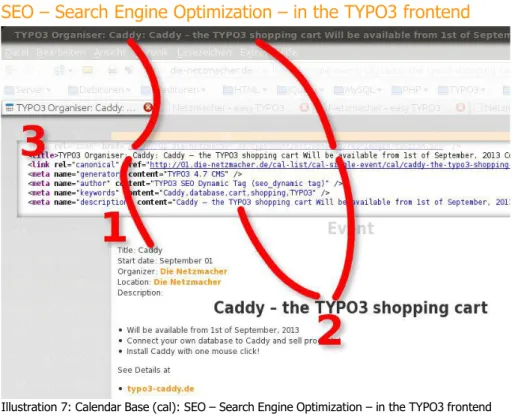Expand the Server bookmarks folder
Screen dimensions: 512x417
(28, 90)
